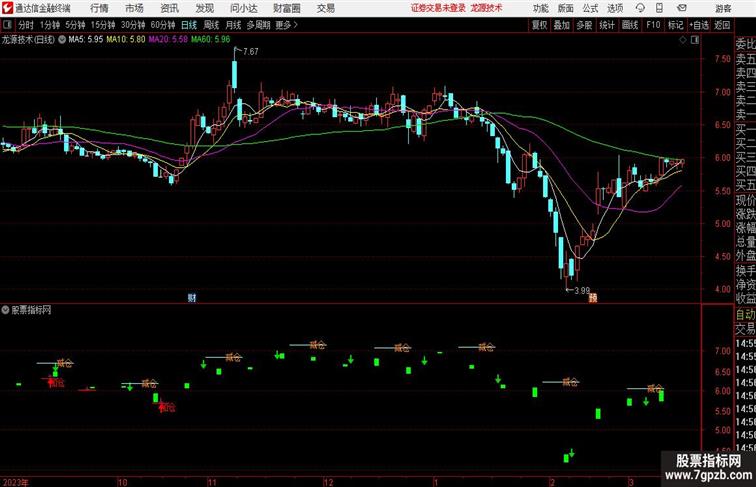The height and width of the screenshot is (487, 756).
Task: Click the 财 marker icon on chart bottom
Action: coord(192,298)
